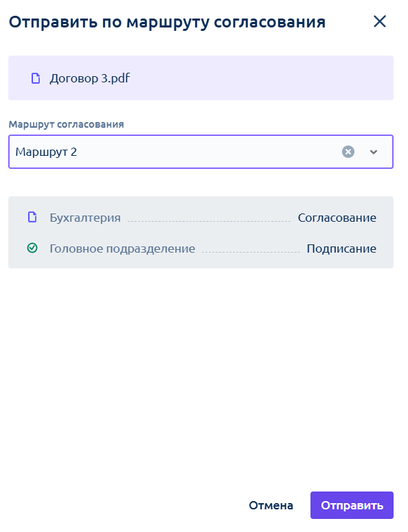Screen dimensions: 408x532
Task: Select the Договор 3.pdf file name
Action: click(89, 78)
